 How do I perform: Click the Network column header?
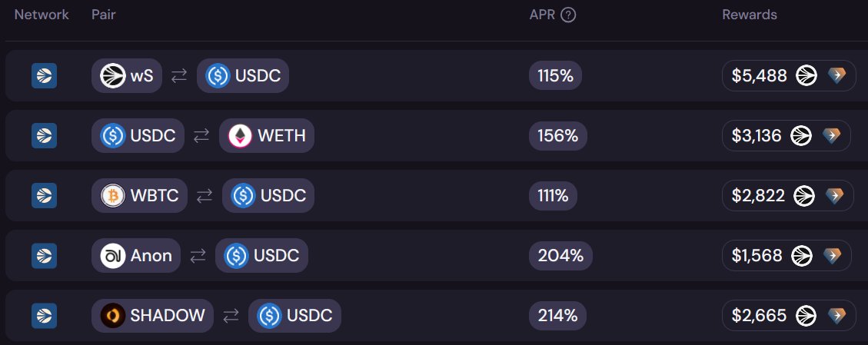click(42, 15)
